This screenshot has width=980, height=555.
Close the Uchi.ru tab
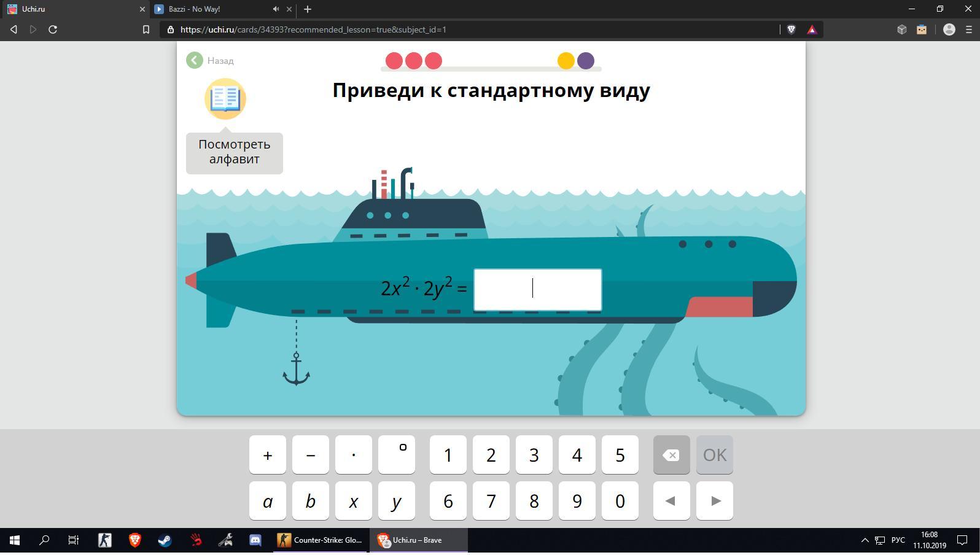pos(142,9)
